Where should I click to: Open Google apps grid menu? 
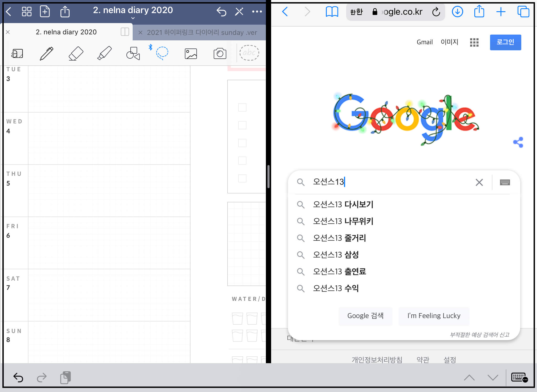[474, 42]
